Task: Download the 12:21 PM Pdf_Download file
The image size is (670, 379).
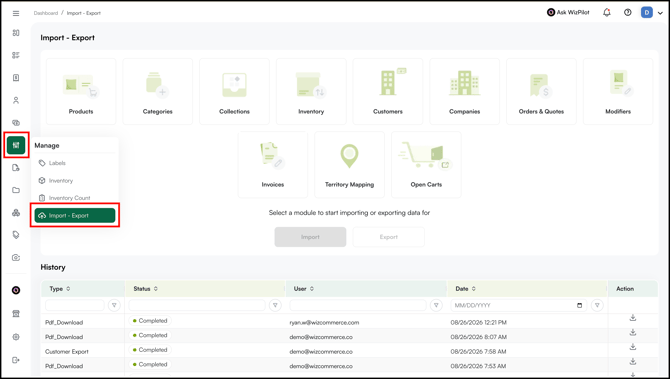Action: 633,318
